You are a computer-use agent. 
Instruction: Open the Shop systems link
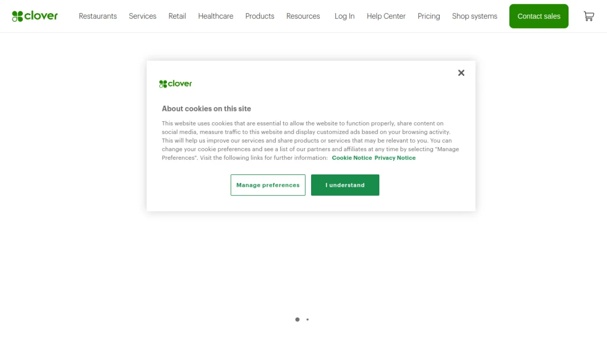(475, 16)
